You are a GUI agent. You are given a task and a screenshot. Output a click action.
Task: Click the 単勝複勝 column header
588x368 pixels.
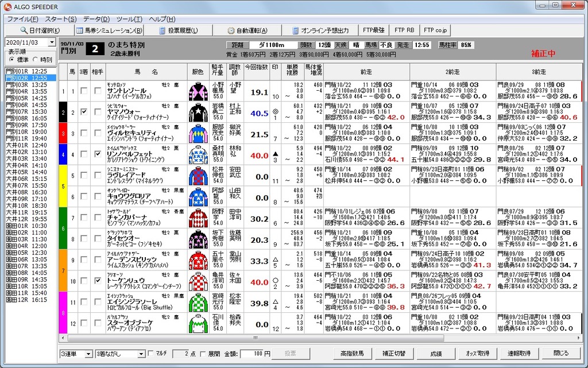coord(292,71)
